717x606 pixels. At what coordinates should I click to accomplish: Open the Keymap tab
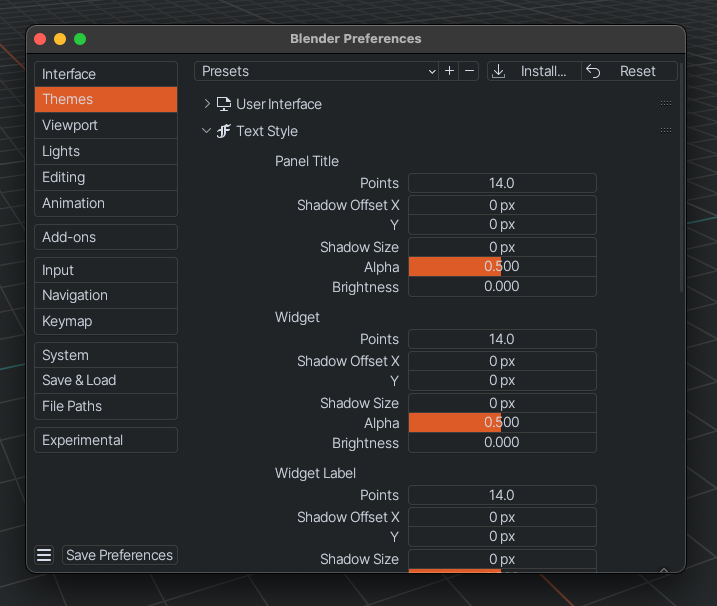pyautogui.click(x=106, y=322)
